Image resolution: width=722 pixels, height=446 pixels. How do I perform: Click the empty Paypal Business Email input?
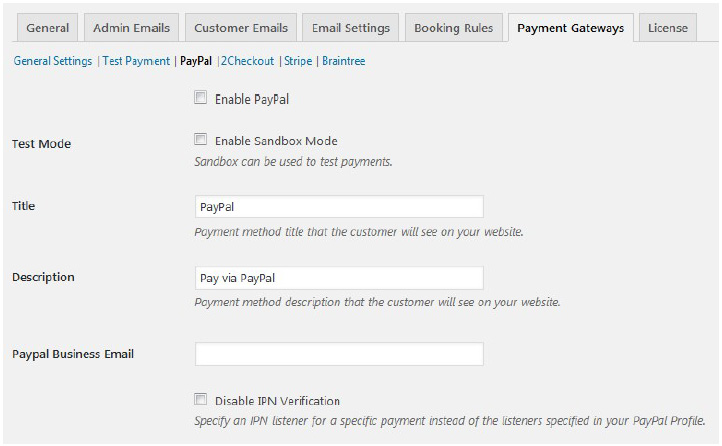pos(339,354)
